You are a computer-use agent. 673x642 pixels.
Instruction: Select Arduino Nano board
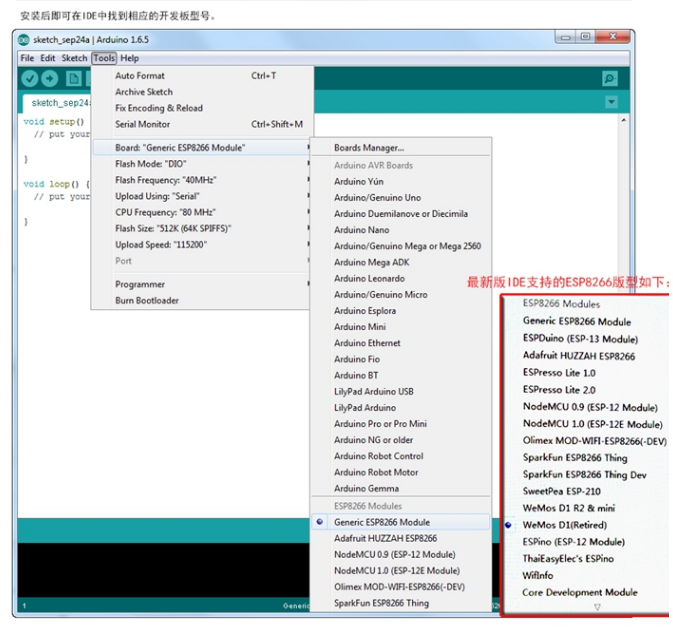[x=400, y=230]
